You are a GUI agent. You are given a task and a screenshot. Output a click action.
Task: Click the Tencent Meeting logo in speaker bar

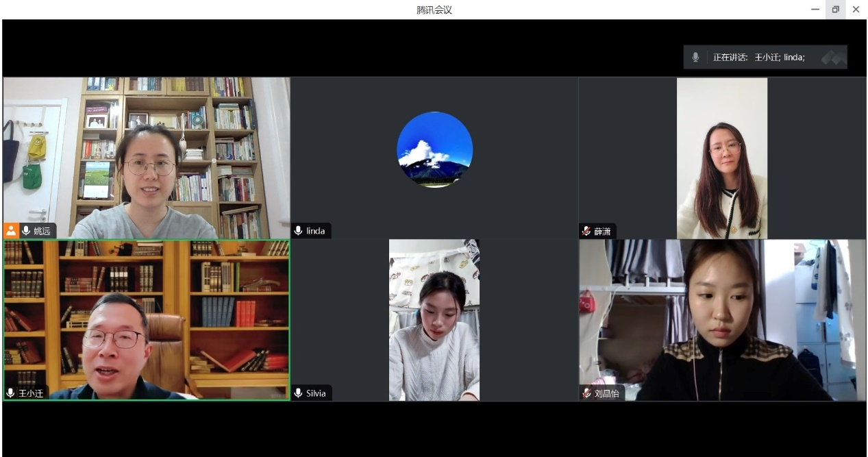pyautogui.click(x=834, y=58)
